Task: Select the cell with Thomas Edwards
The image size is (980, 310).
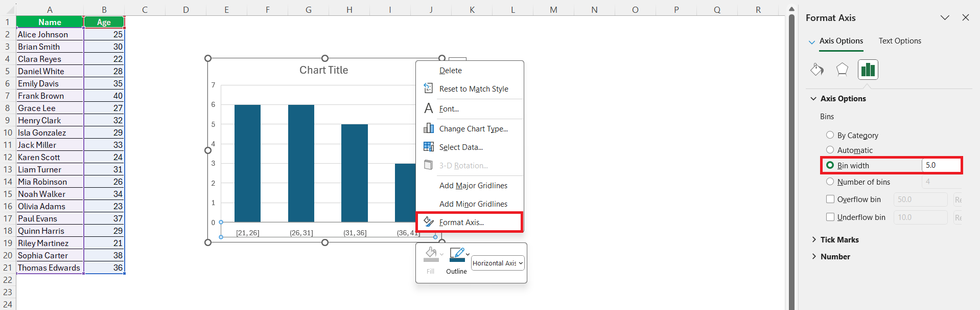Action: tap(50, 268)
